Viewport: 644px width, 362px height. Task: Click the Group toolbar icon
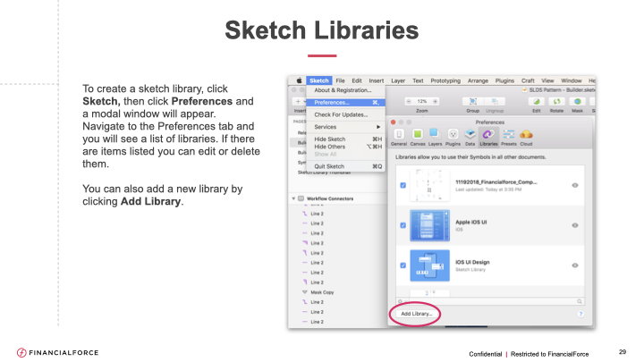(x=473, y=101)
